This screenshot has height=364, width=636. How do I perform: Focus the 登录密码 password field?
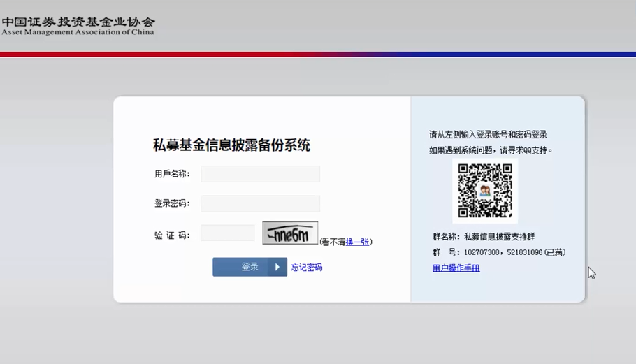coord(260,203)
